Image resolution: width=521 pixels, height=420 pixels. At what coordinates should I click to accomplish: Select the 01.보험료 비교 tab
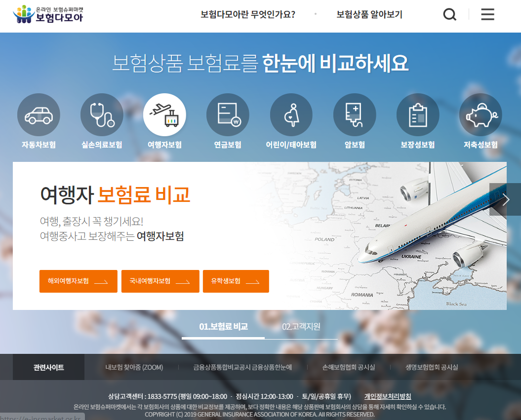[x=223, y=326]
